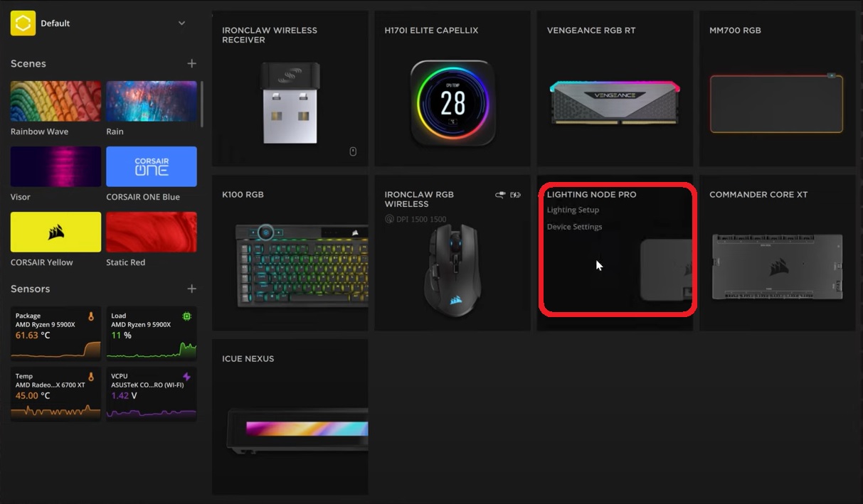Click the battery icon on Ironclaw Wireless Receiver tile
Image resolution: width=863 pixels, height=504 pixels.
pos(353,151)
